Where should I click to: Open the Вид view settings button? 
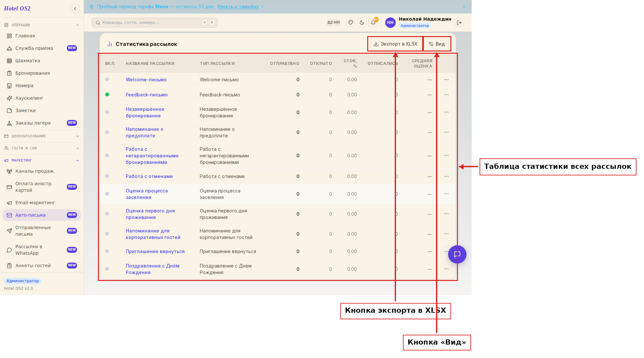click(x=437, y=44)
